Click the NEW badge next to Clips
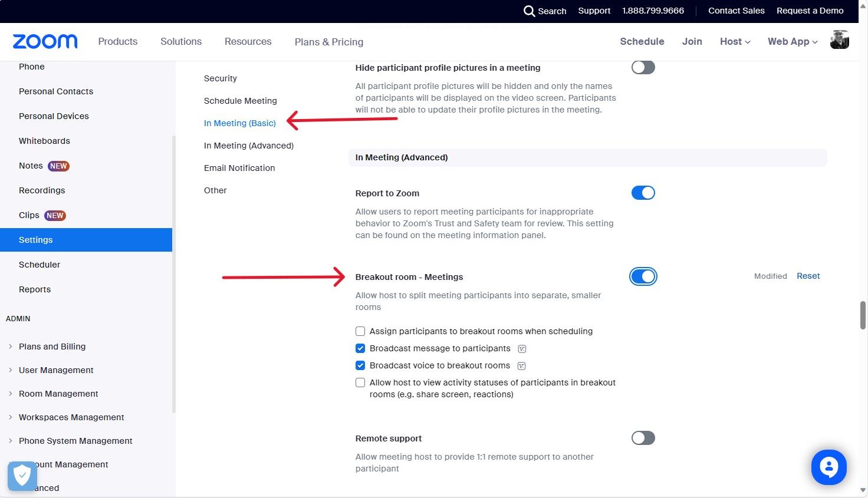 click(x=55, y=216)
